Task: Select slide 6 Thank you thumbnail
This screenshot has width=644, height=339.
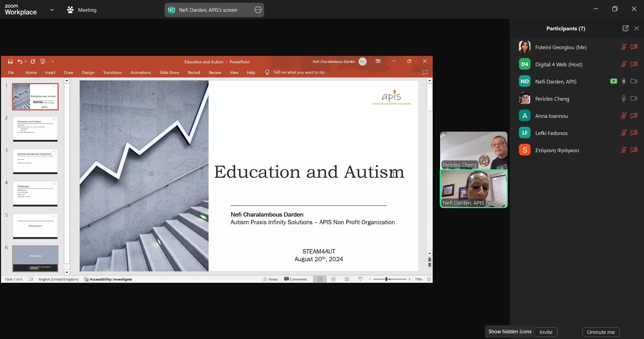Action: click(x=35, y=259)
